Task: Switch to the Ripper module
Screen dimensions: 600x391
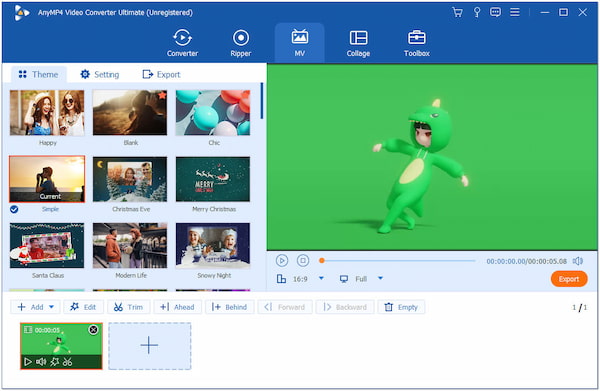Action: [241, 43]
